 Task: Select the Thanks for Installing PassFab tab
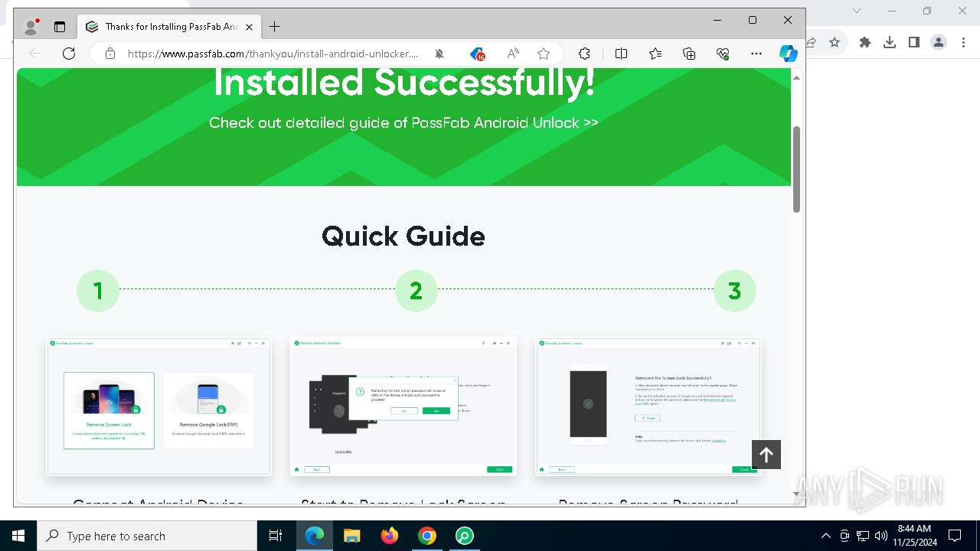coord(169,27)
